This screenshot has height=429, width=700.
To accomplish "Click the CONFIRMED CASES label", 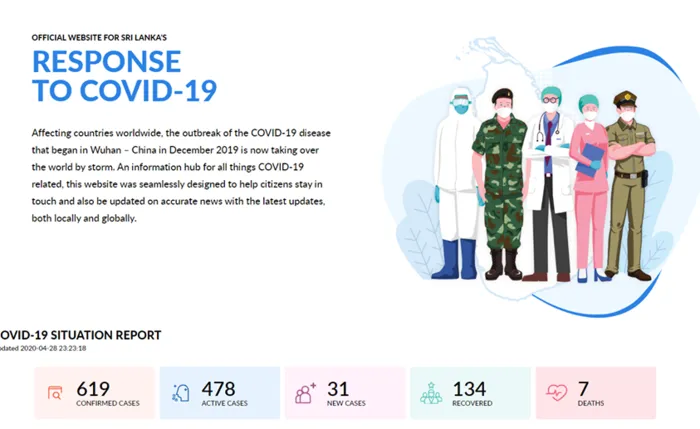I will coord(108,403).
